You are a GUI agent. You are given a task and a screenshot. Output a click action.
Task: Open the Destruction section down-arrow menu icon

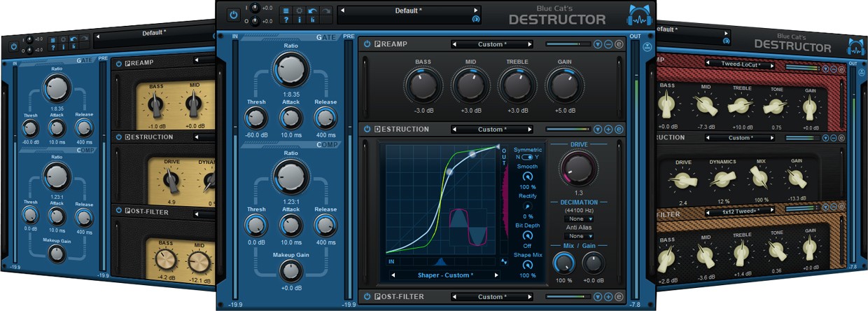click(x=598, y=129)
